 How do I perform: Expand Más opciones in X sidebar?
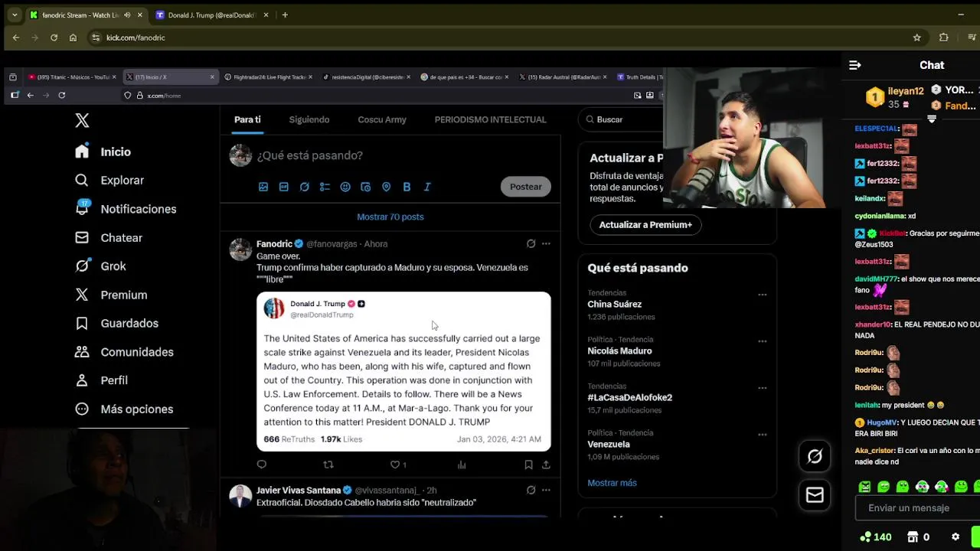(x=124, y=409)
